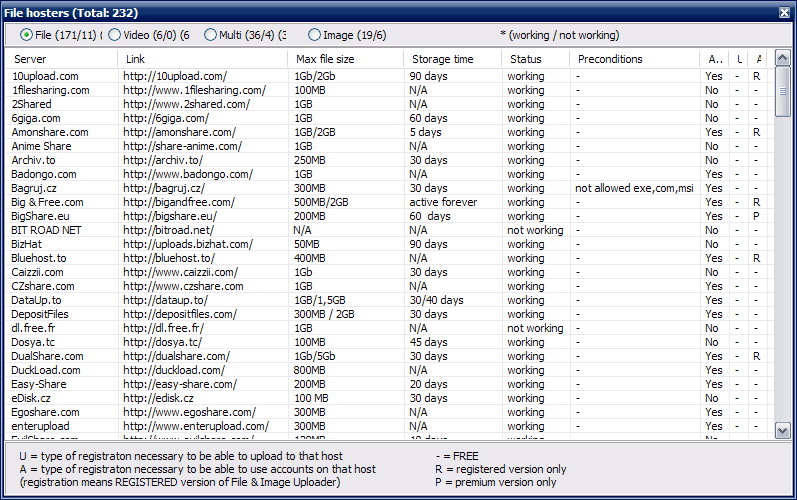This screenshot has height=500, width=797.
Task: Select the Egoshare.com server entry
Action: [46, 412]
